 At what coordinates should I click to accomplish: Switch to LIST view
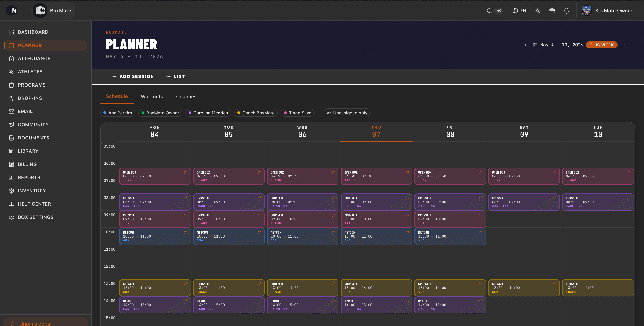click(176, 76)
